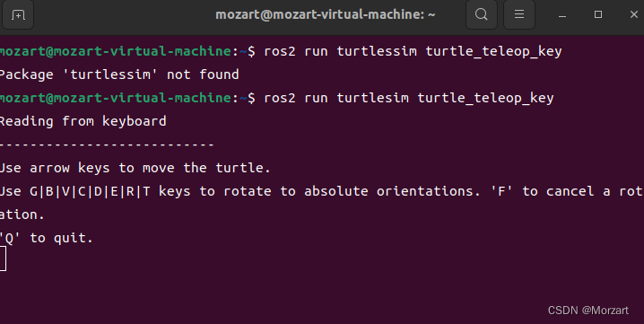Click the window title mozart@mozart-virtual-machine
Viewport: 644px width, 324px height.
point(326,14)
